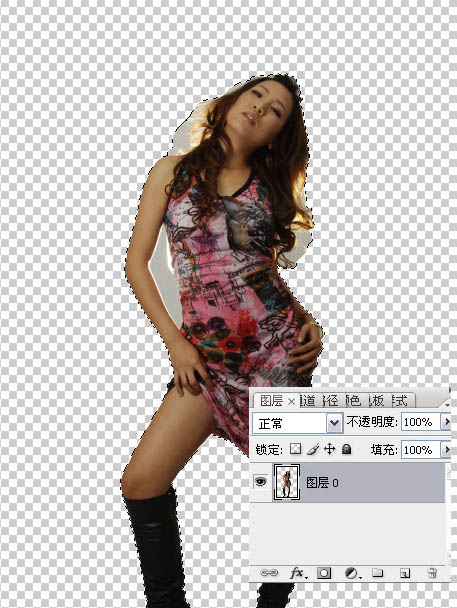Select the 图层 0 layer name
The width and height of the screenshot is (457, 608).
(322, 483)
